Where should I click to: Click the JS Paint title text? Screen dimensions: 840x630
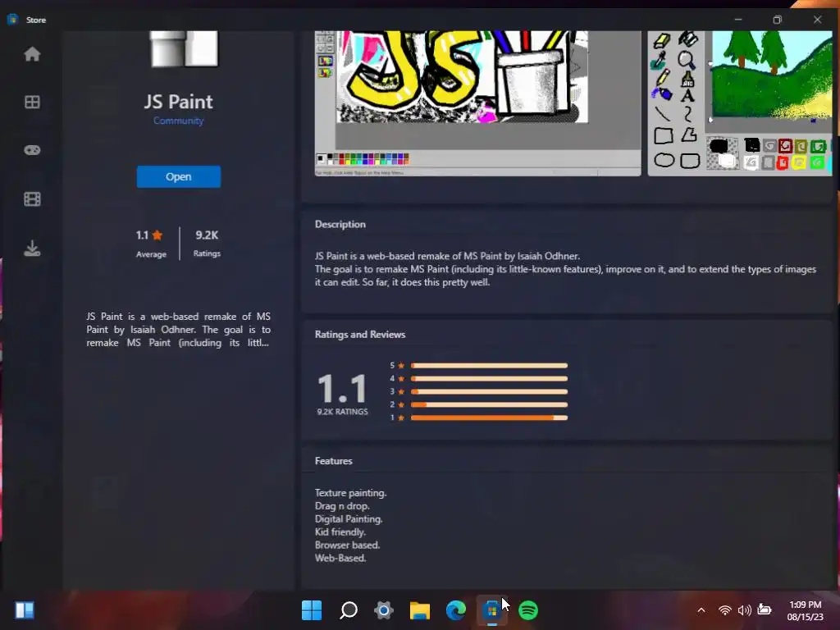click(x=178, y=102)
